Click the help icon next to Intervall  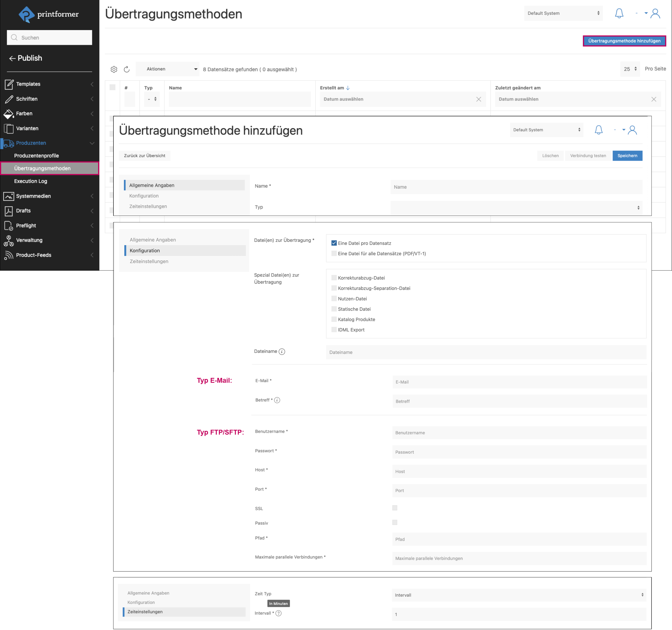point(278,613)
